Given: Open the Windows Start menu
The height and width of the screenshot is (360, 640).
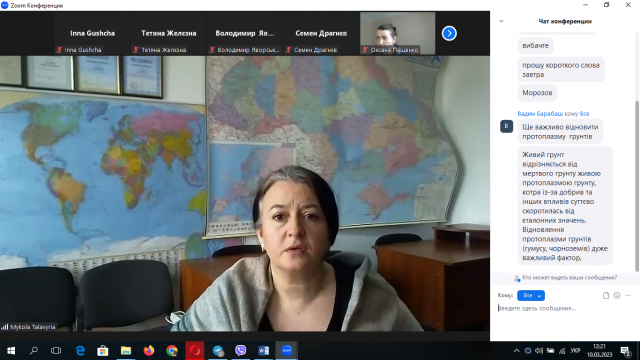Looking at the screenshot, I should pos(11,351).
